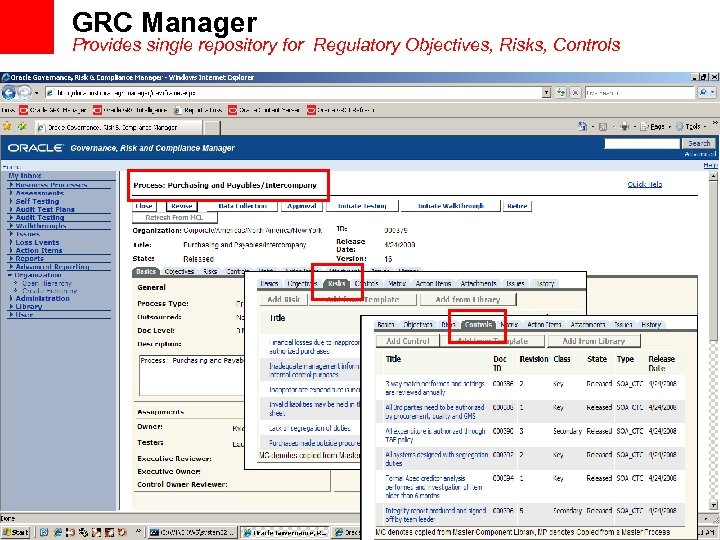Open control 'All 3rd parties need to be authorized'
Viewport: 720px width, 540px height.
[434, 412]
